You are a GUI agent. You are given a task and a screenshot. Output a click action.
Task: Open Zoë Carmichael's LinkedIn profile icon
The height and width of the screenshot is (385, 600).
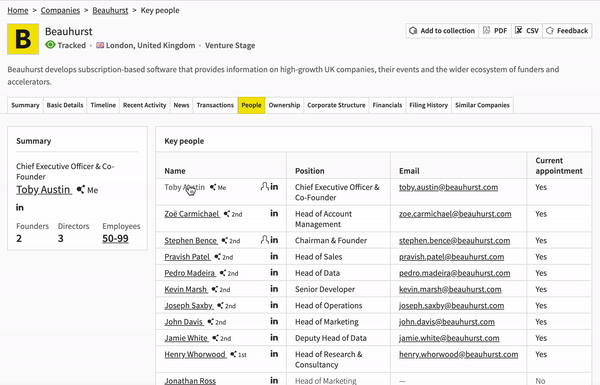[x=274, y=213]
